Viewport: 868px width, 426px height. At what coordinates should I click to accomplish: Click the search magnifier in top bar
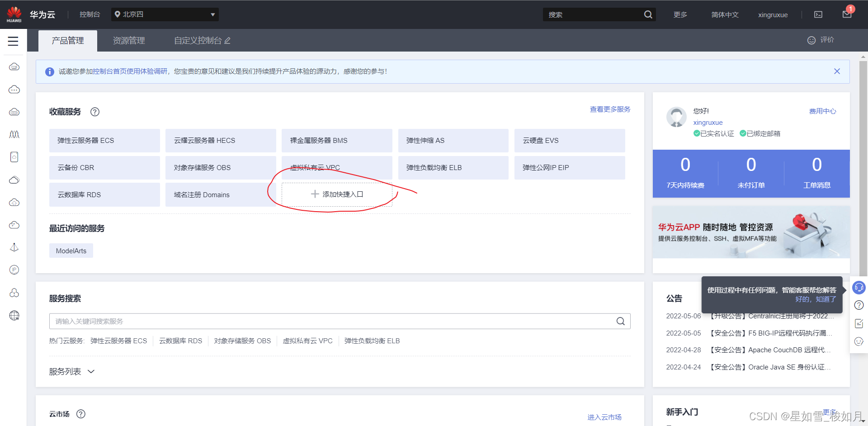coord(648,14)
